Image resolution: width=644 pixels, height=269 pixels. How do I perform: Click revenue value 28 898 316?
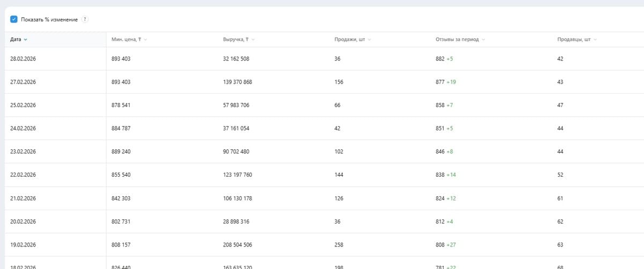[x=236, y=222]
